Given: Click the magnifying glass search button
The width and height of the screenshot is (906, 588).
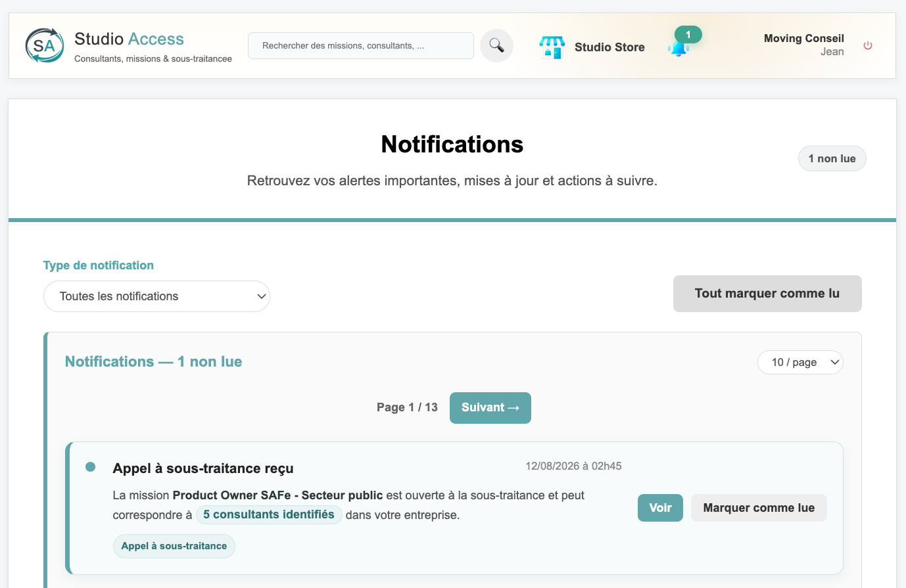Looking at the screenshot, I should [x=496, y=45].
